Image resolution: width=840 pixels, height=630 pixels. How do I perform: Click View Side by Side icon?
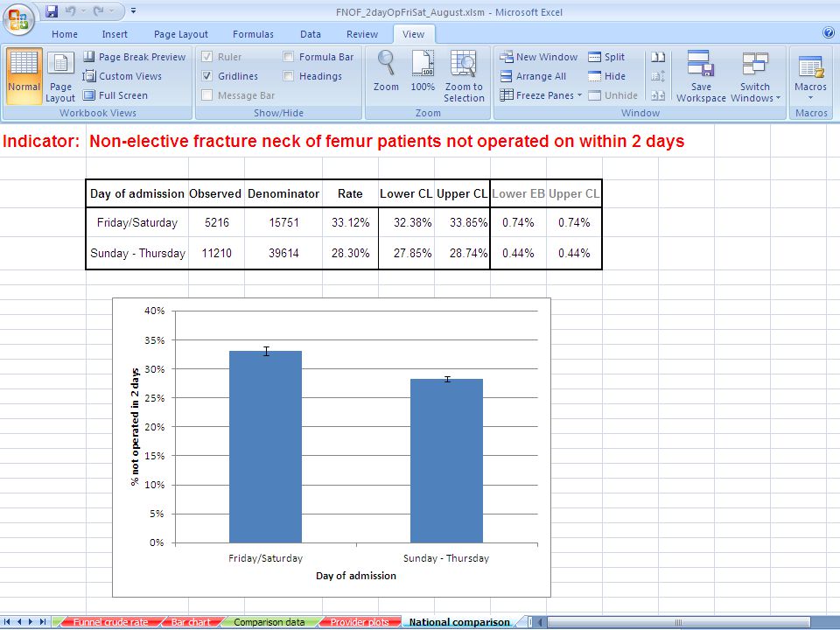pos(658,57)
